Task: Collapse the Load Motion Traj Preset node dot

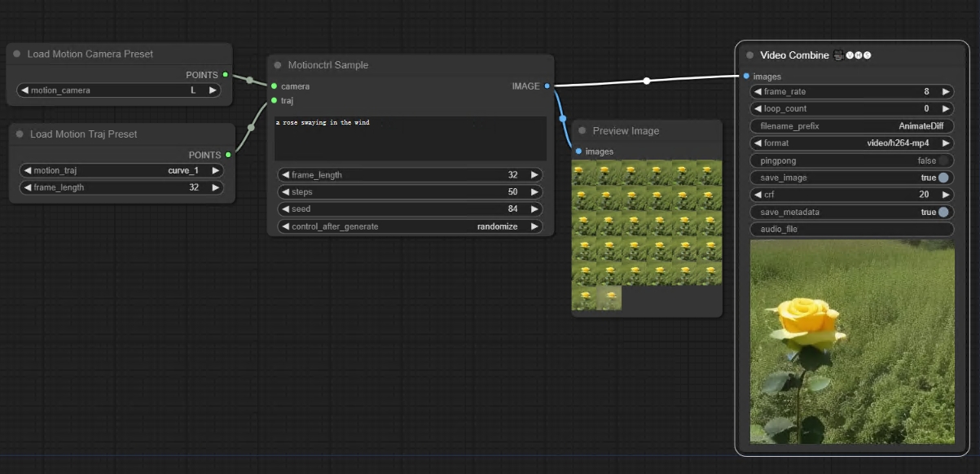Action: point(20,134)
